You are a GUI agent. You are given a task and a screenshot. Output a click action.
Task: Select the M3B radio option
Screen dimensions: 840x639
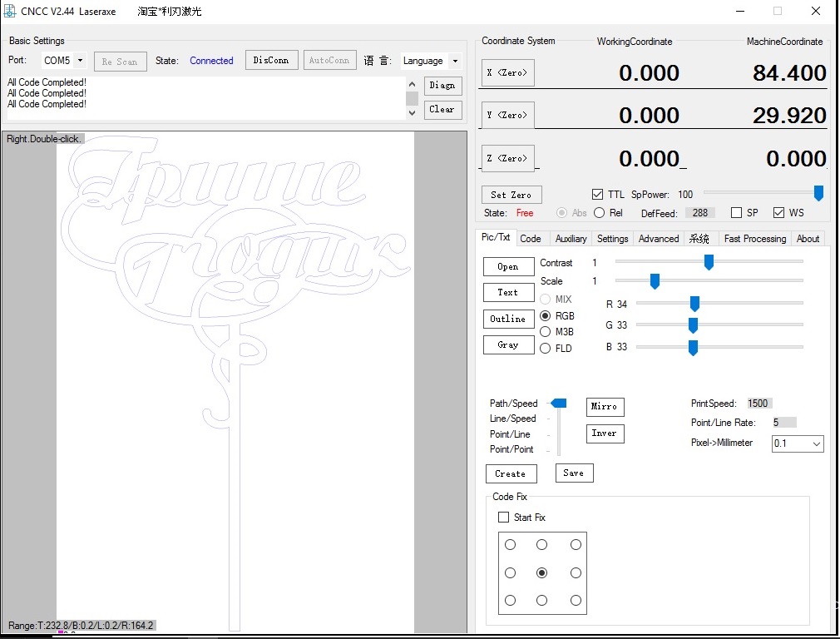pos(545,332)
